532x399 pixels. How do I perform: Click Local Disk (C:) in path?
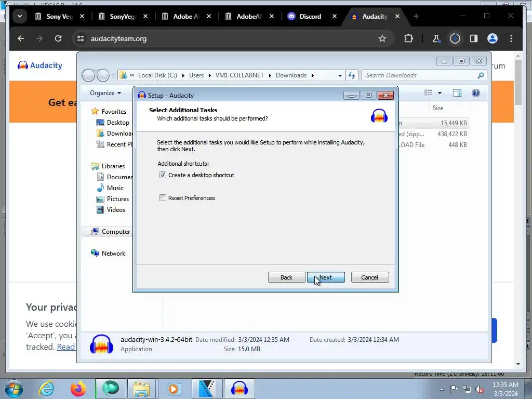pyautogui.click(x=157, y=75)
